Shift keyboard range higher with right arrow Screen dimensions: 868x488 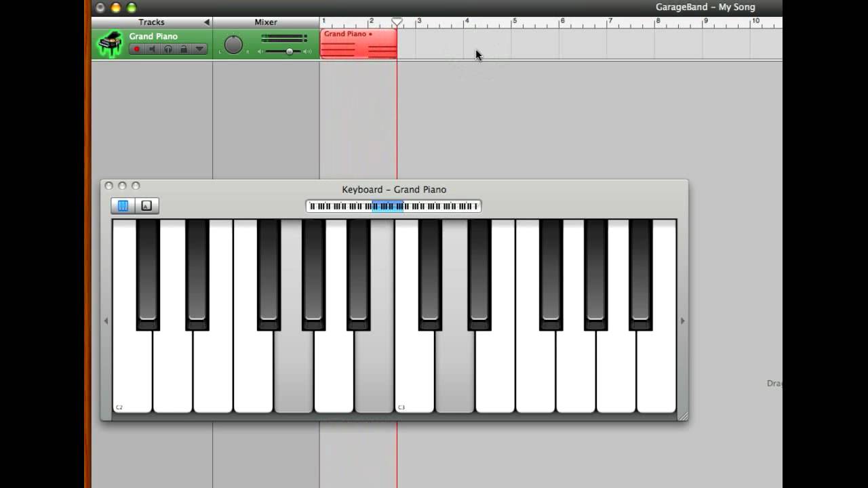point(682,321)
